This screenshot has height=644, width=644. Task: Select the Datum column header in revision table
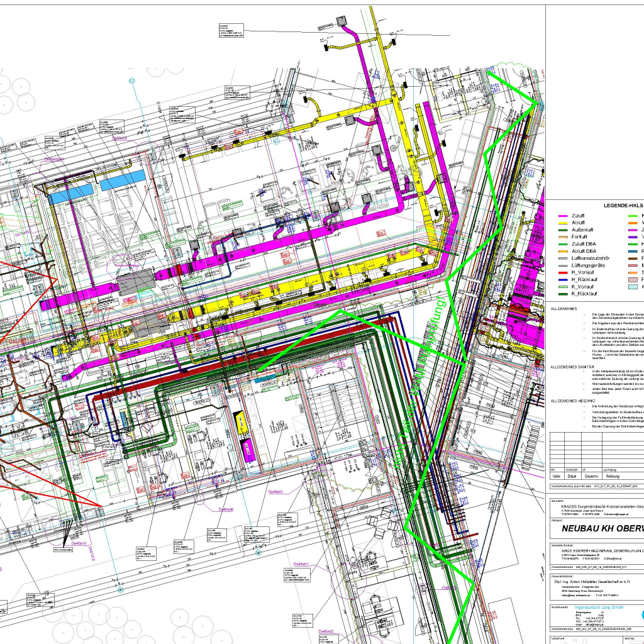pyautogui.click(x=572, y=477)
